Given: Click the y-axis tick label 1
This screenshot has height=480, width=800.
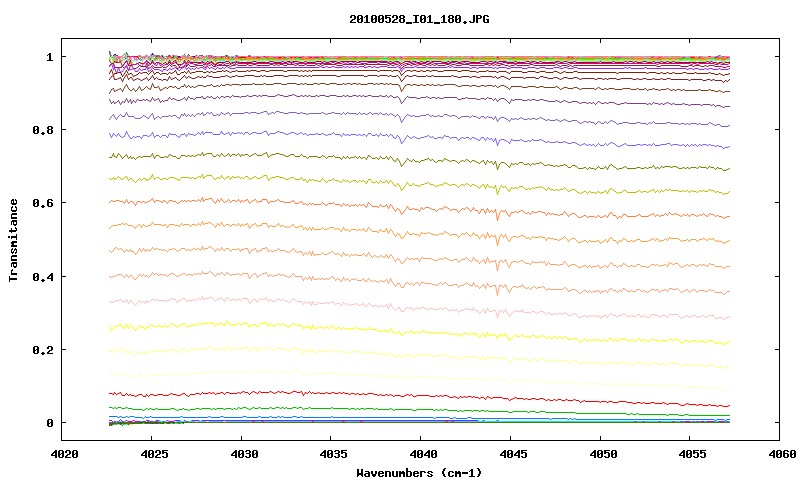Looking at the screenshot, I should [49, 57].
